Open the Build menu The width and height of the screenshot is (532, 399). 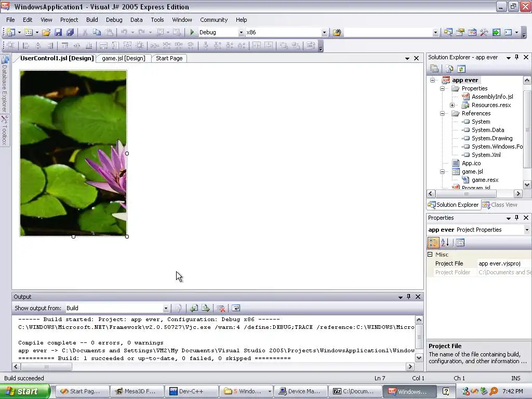(92, 20)
